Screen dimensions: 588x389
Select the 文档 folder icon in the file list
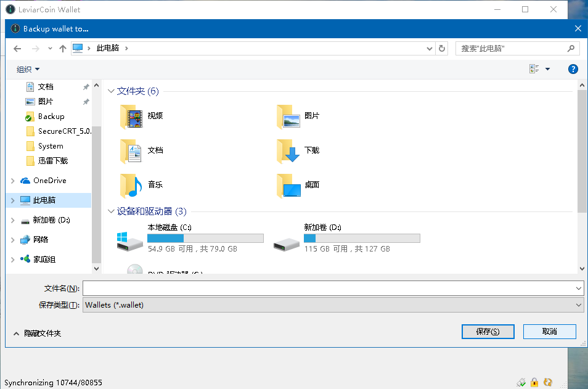131,151
